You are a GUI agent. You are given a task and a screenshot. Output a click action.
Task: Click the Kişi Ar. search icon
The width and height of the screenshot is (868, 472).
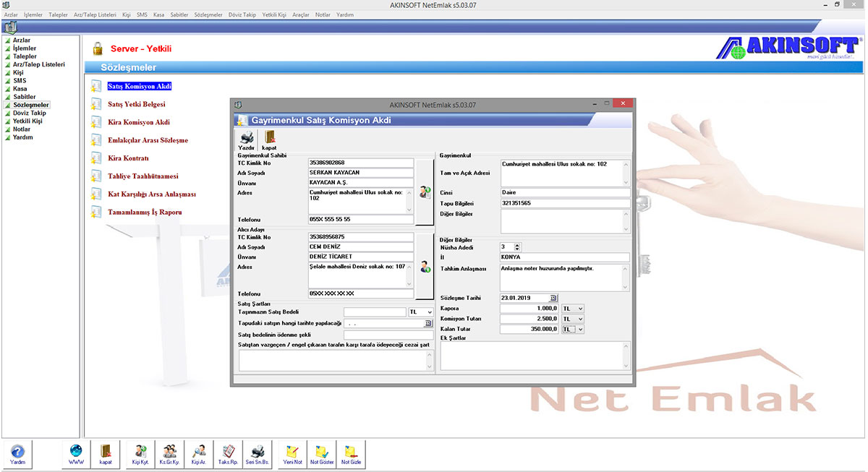click(198, 452)
